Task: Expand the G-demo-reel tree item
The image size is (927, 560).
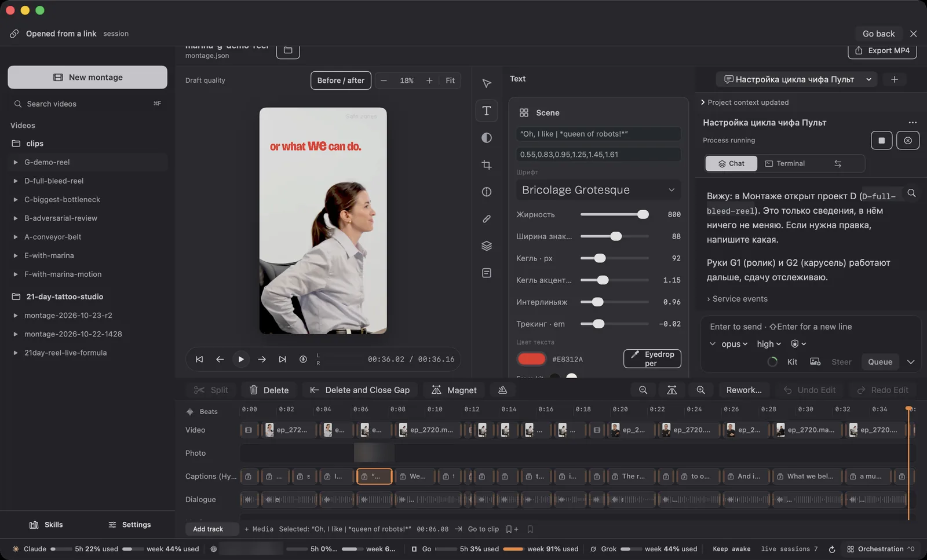Action: 16,162
